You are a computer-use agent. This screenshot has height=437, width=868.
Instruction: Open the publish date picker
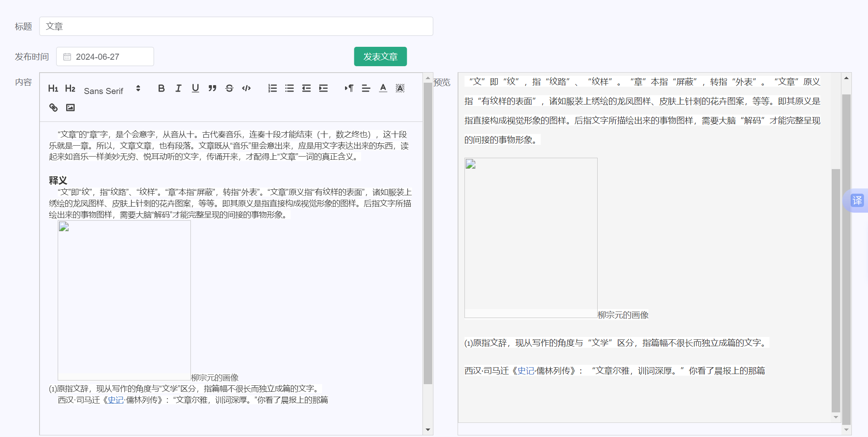105,57
